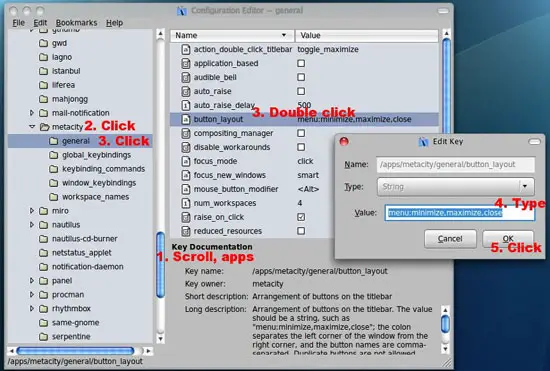The height and width of the screenshot is (371, 550).
Task: Select the gwd folder icon
Action: click(x=43, y=43)
